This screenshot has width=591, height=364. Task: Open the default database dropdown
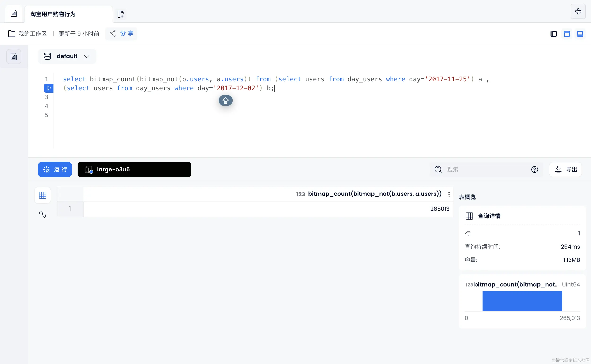click(67, 56)
